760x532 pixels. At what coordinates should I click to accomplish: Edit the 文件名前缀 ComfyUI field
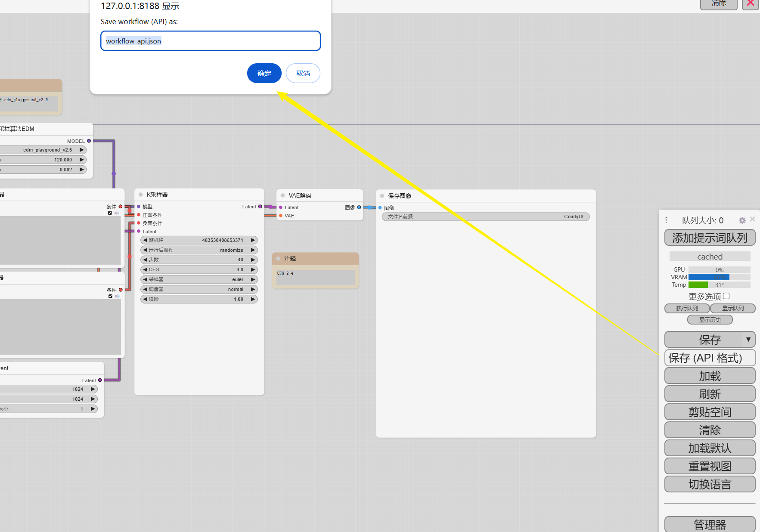click(486, 217)
